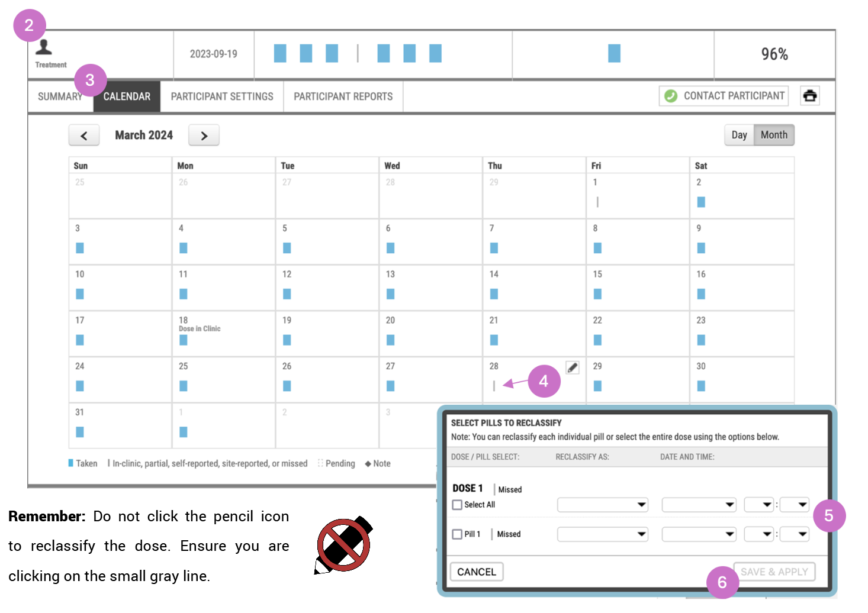The height and width of the screenshot is (613, 868).
Task: Go to next month with right arrow
Action: click(x=204, y=135)
